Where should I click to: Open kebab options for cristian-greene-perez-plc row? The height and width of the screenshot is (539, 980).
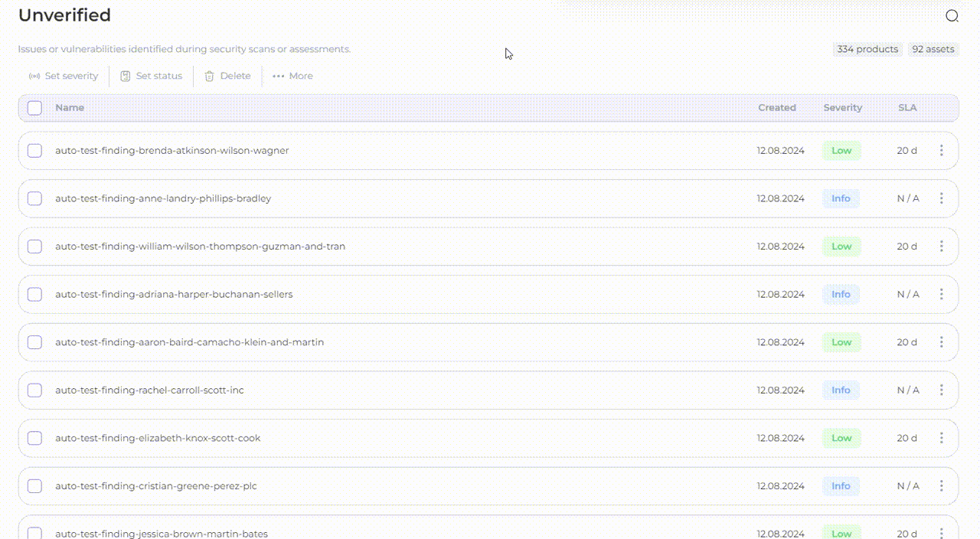click(x=941, y=486)
